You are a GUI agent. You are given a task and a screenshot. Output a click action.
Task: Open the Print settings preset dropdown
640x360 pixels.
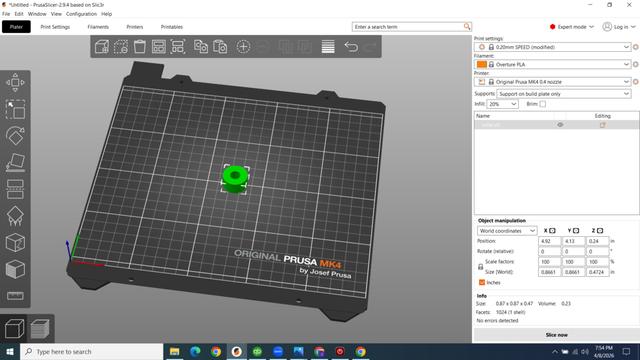[553, 47]
